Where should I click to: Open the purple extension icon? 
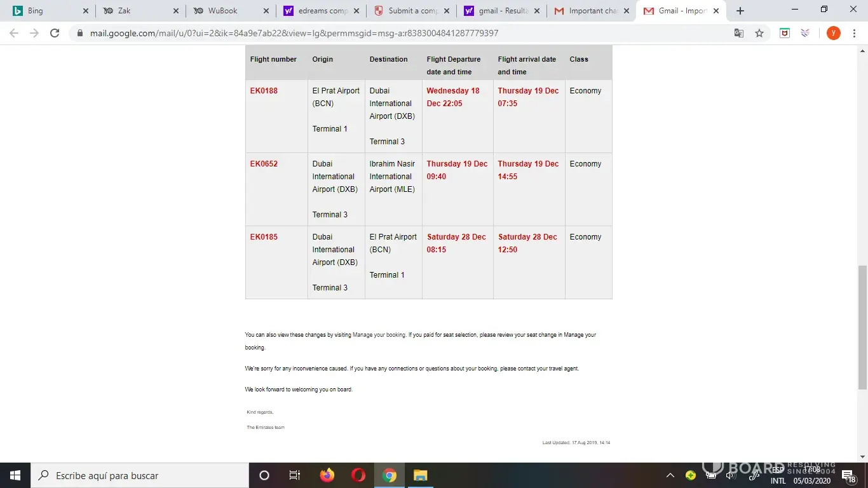tap(805, 33)
